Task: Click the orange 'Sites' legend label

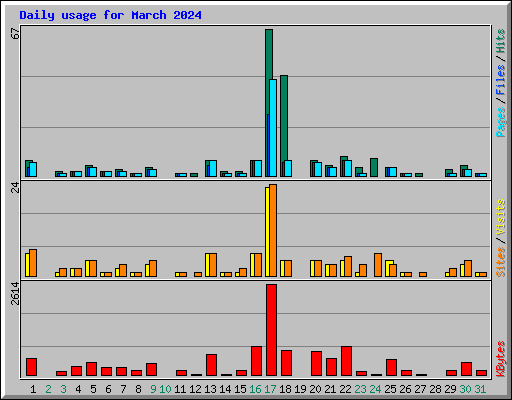Action: (x=501, y=262)
